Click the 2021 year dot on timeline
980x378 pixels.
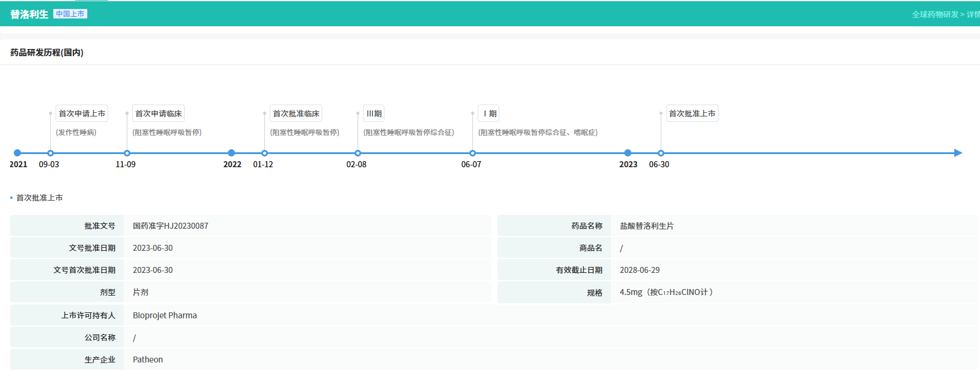(17, 153)
